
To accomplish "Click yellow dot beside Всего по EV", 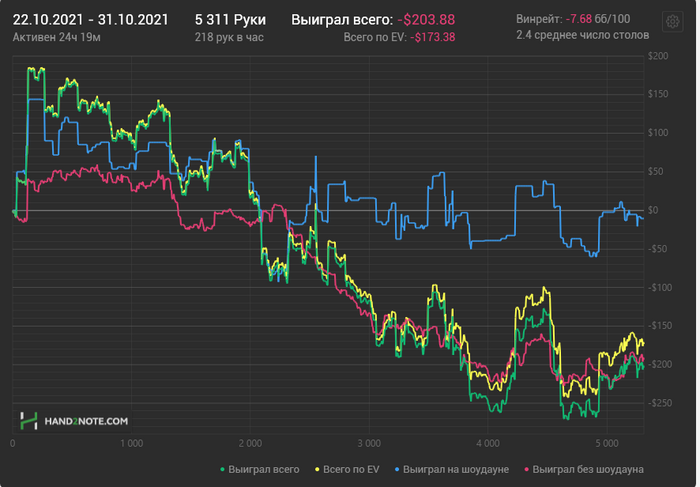I will [317, 468].
